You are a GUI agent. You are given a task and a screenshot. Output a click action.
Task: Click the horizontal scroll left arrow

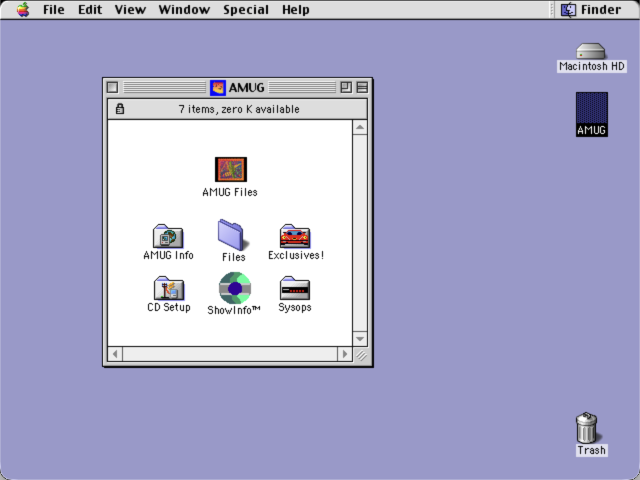tap(115, 354)
